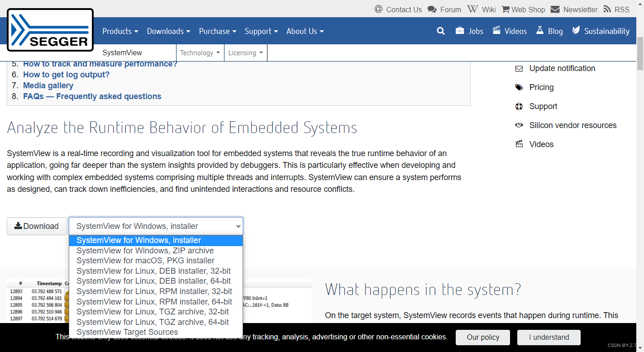Accept cookies with I understand button
The image size is (644, 352).
coord(549,338)
